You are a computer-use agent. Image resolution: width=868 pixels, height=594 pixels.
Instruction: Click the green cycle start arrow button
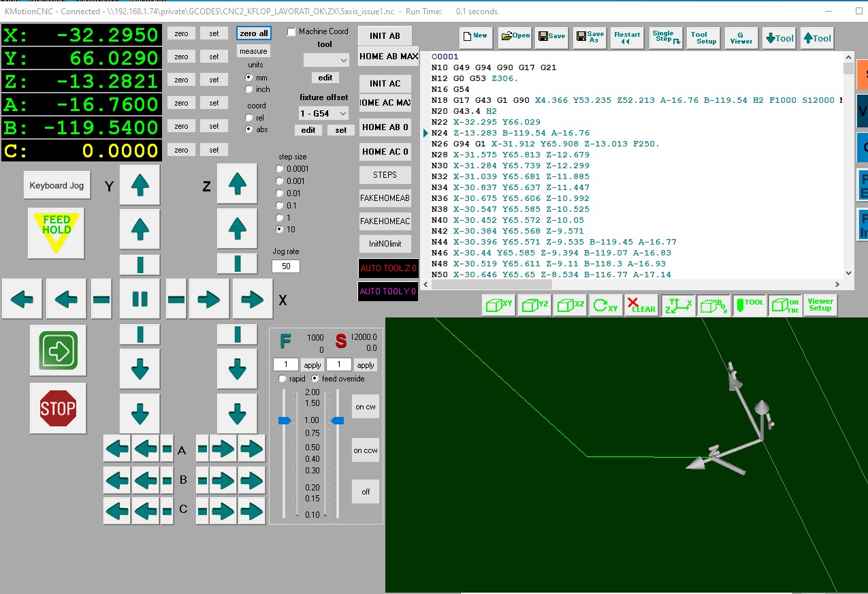pos(58,350)
